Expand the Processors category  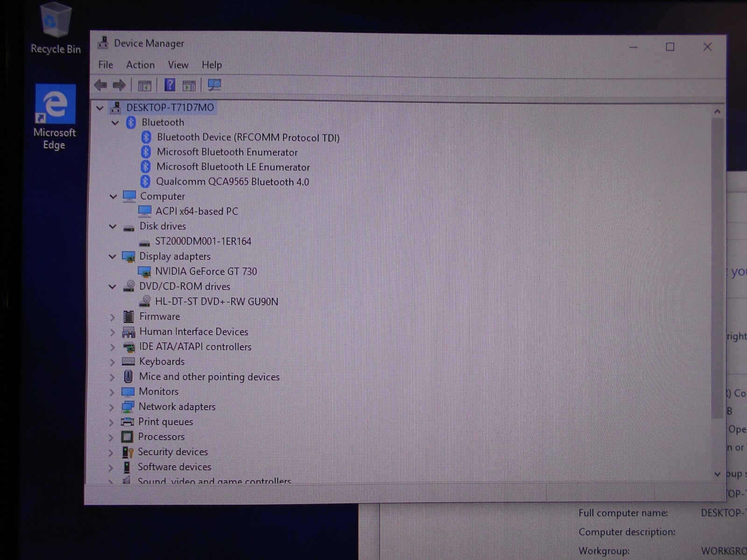[x=111, y=437]
